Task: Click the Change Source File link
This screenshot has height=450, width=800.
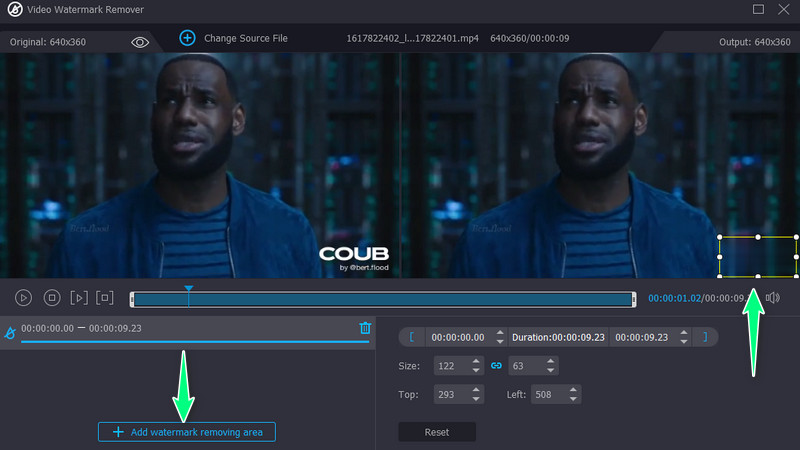Action: [245, 38]
